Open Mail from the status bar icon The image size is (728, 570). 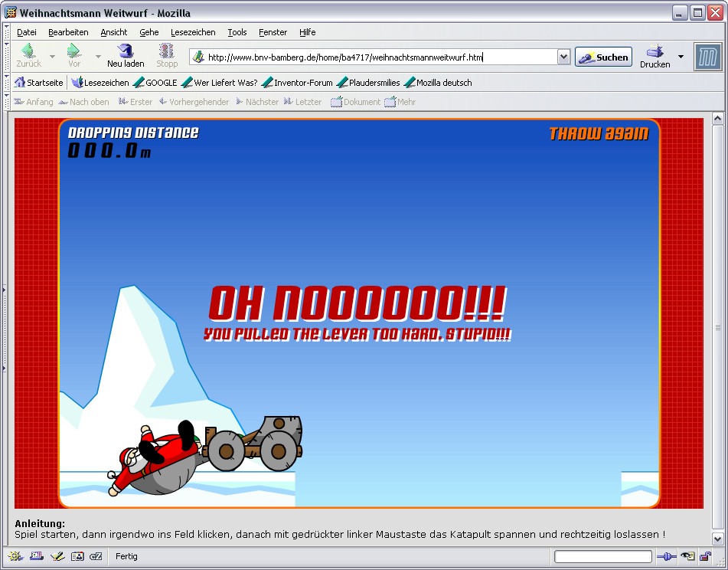tap(36, 556)
